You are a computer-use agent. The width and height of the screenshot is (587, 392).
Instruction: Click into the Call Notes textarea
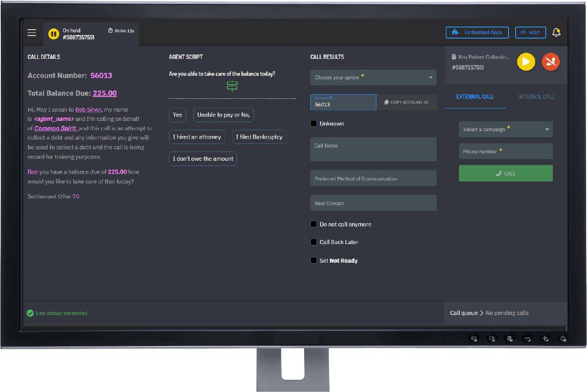(x=373, y=149)
